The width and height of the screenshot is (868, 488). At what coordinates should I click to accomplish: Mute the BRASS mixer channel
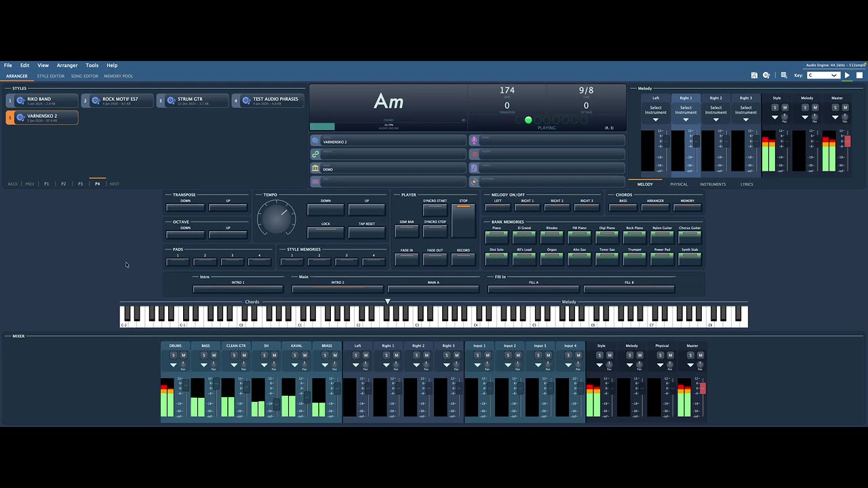[x=335, y=355]
